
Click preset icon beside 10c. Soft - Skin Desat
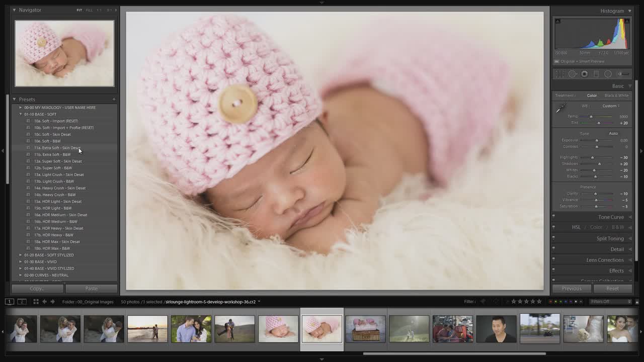(29, 134)
